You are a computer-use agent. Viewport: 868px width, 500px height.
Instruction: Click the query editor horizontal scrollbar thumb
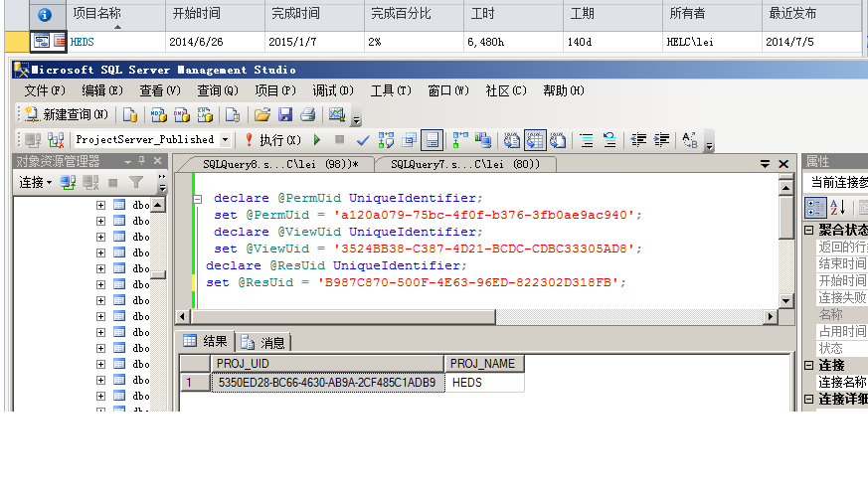pyautogui.click(x=343, y=317)
